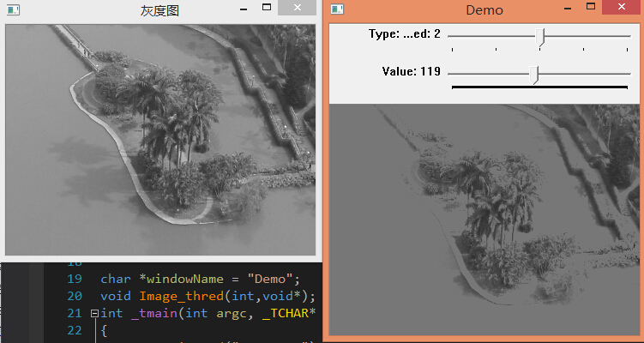Click line number 20 in code editor
Viewport: 644px width, 343px height.
pyautogui.click(x=75, y=296)
